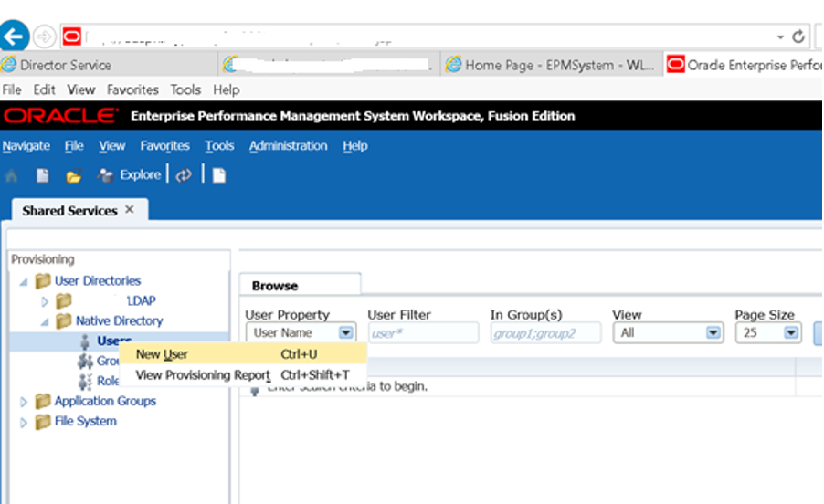Collapse the User Directories tree node

point(24,282)
